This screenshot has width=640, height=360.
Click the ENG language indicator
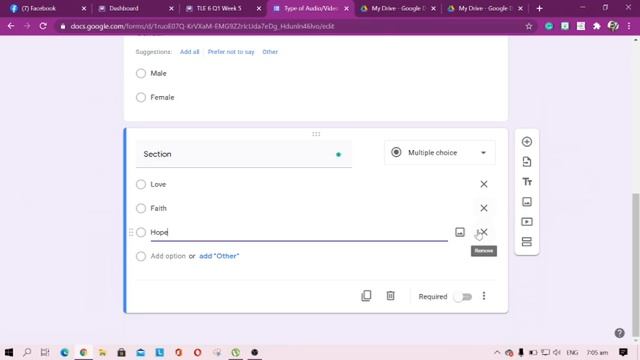click(x=572, y=352)
